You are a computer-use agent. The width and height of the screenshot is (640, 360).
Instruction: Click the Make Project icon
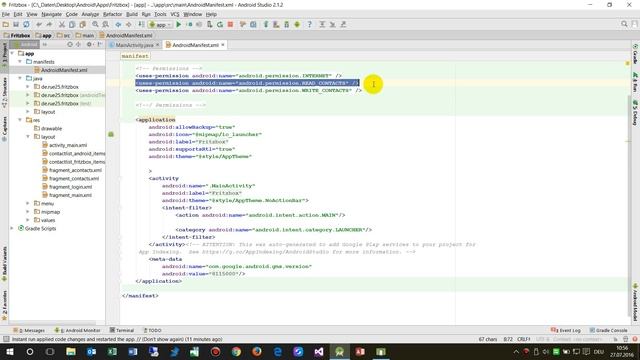tap(141, 24)
